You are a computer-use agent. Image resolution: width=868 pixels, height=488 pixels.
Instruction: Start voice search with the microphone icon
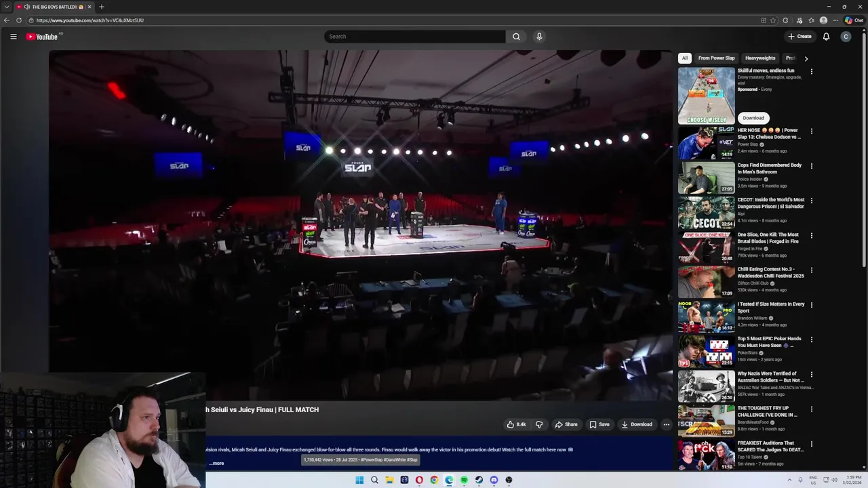point(539,37)
